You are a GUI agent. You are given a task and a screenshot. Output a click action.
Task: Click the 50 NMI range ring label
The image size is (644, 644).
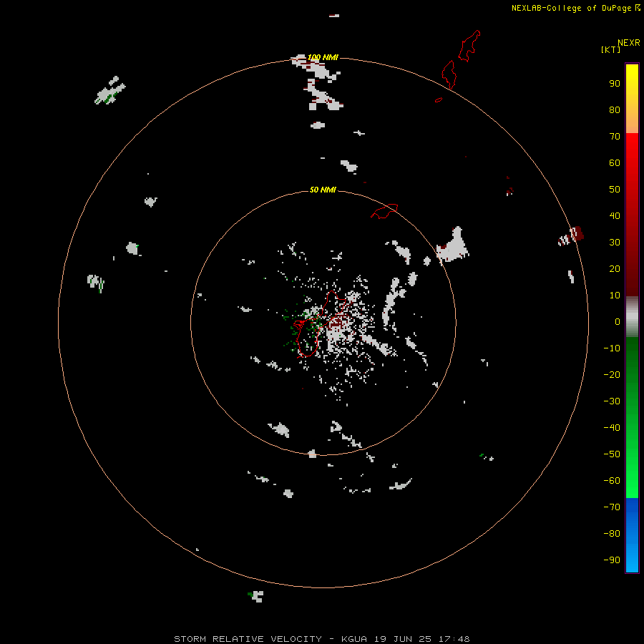(x=323, y=190)
